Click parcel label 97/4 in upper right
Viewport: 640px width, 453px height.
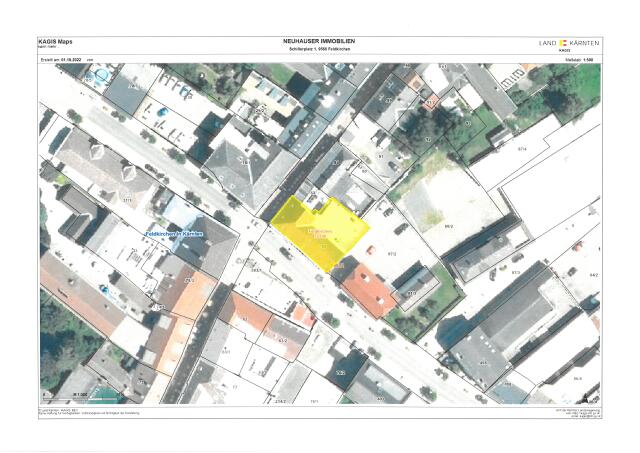pyautogui.click(x=520, y=148)
